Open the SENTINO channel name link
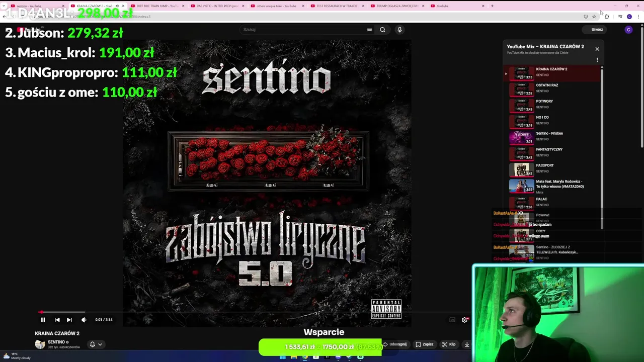This screenshot has width=644, height=362. (x=56, y=342)
